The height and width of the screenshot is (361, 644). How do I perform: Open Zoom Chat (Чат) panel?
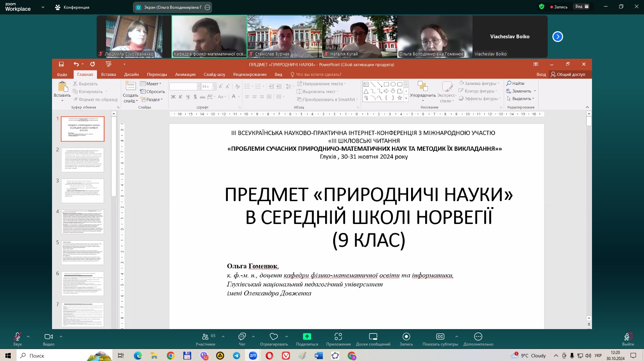pyautogui.click(x=242, y=339)
